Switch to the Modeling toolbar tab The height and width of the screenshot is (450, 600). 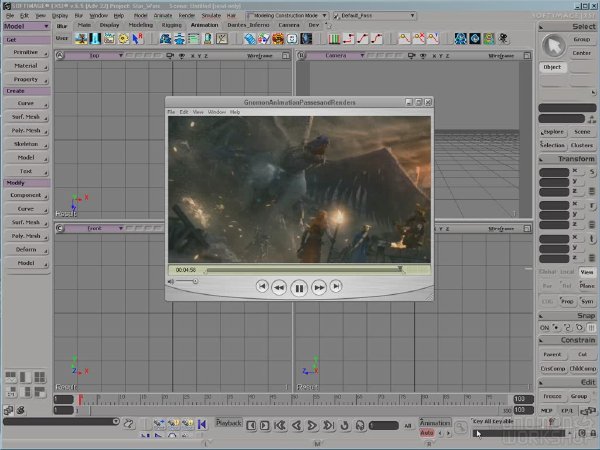pos(140,25)
